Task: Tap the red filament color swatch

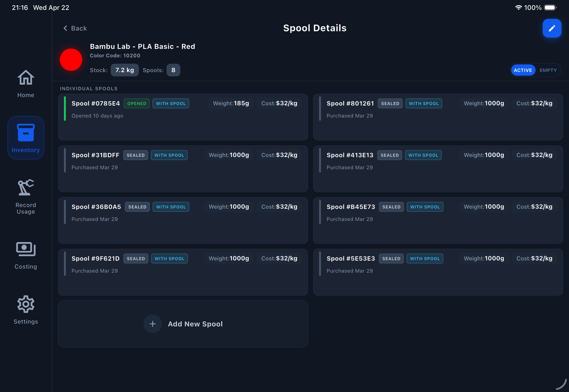Action: (71, 60)
